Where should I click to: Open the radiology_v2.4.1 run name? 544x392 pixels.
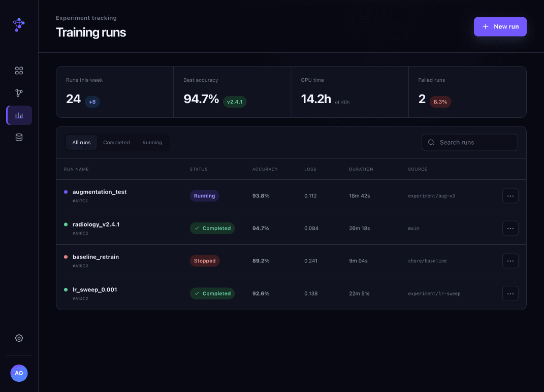coord(96,224)
